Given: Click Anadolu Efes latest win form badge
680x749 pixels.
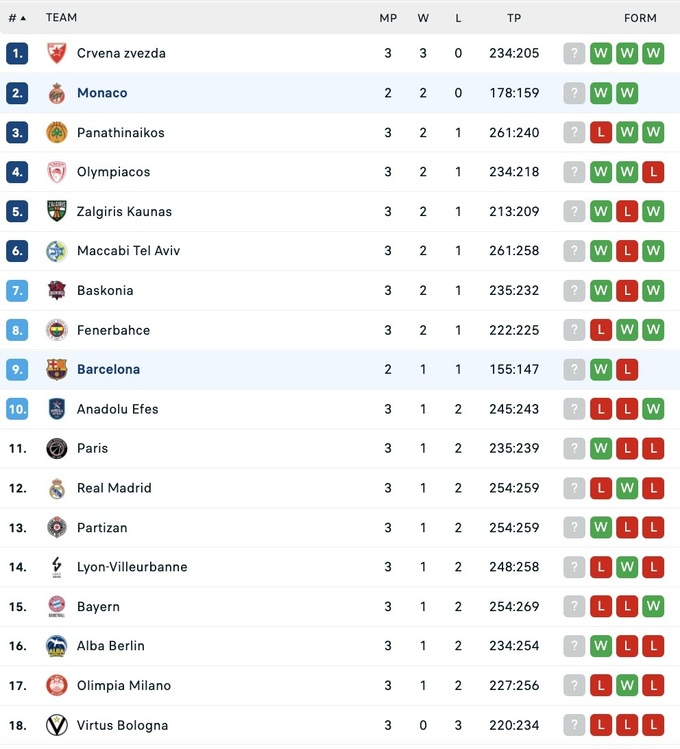Looking at the screenshot, I should [653, 409].
